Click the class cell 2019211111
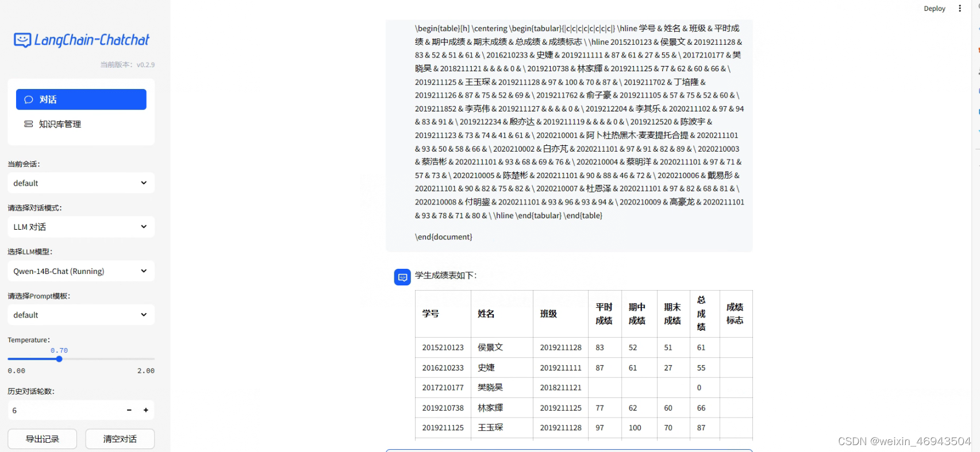980x452 pixels. click(x=561, y=368)
